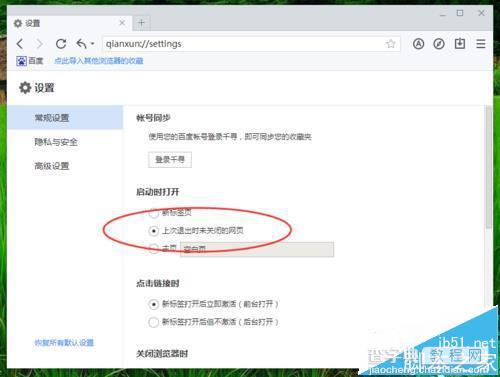Open the new tab plus button
Image resolution: width=500 pixels, height=377 pixels.
coord(141,23)
